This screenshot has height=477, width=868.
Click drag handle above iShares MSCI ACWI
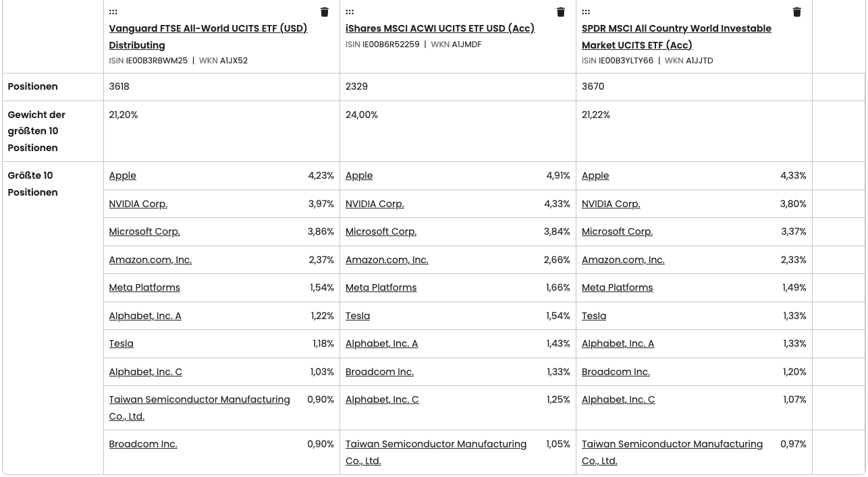pyautogui.click(x=350, y=12)
